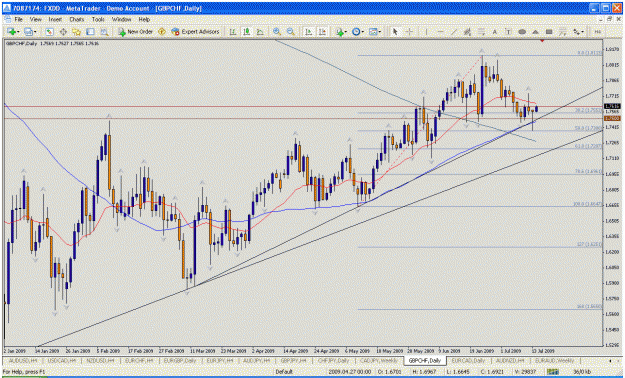This screenshot has width=625, height=378.
Task: Click the New Order button
Action: [x=135, y=32]
